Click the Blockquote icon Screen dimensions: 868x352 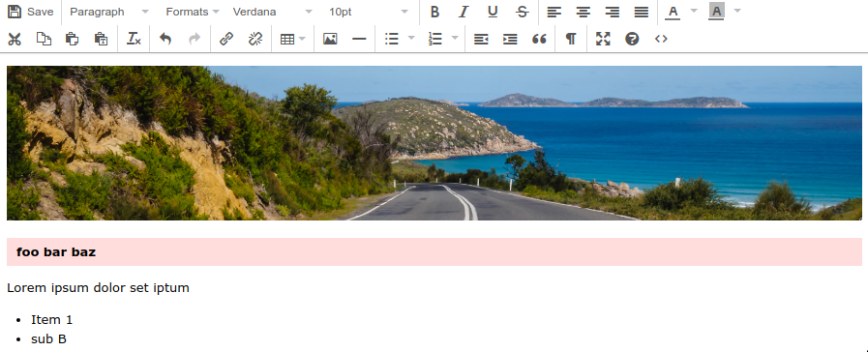point(539,39)
